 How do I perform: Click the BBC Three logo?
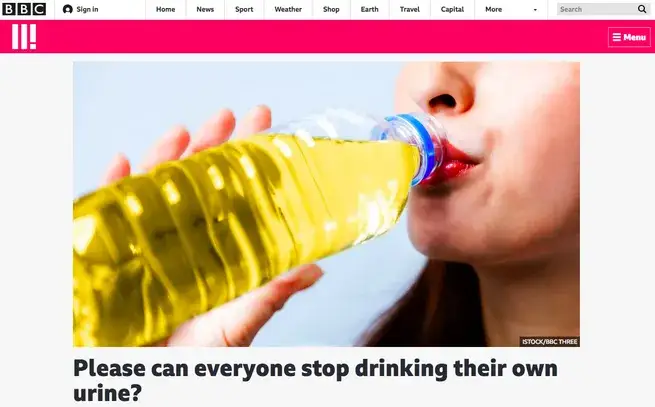click(x=24, y=37)
